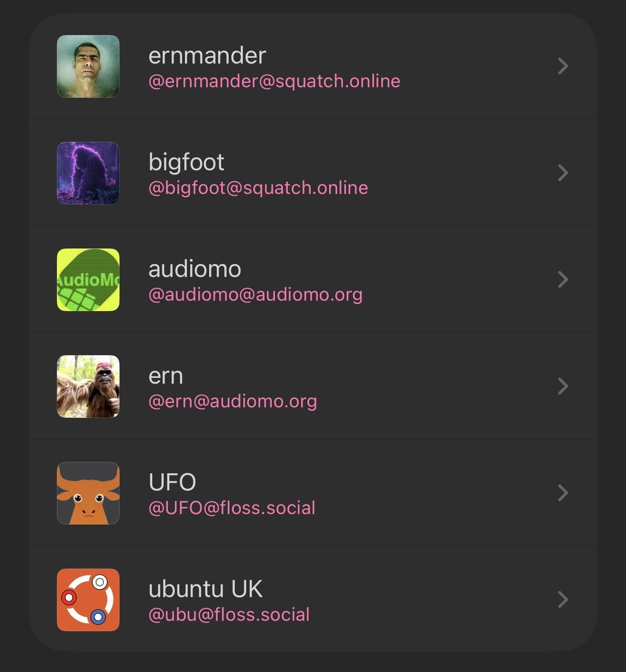
Task: Open the @bigfoot@squatch.online handle
Action: click(x=258, y=188)
